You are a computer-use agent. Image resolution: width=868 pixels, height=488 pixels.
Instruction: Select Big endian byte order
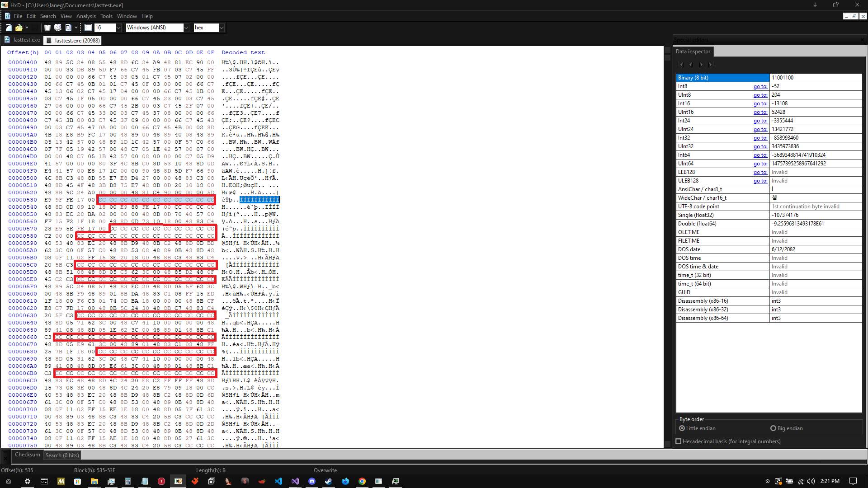[773, 428]
